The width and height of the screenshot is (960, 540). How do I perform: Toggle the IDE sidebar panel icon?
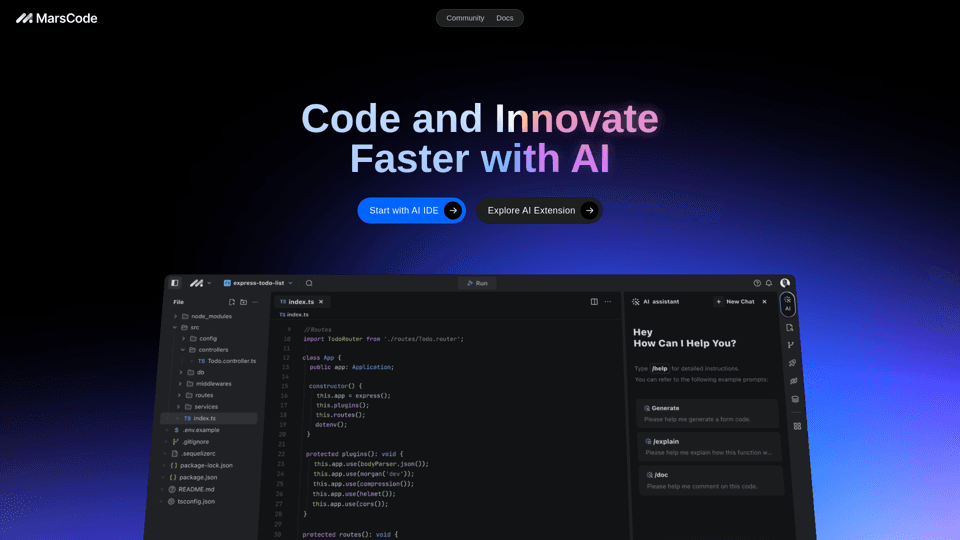point(174,283)
